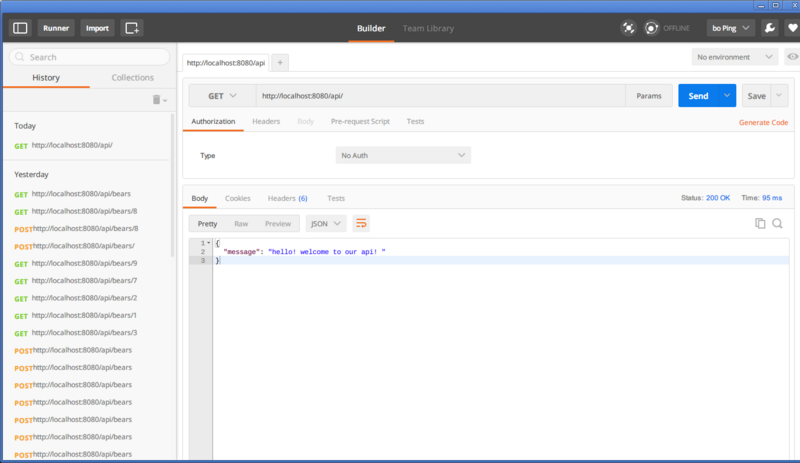Open the response Tests tab
The width and height of the screenshot is (800, 463).
click(x=336, y=198)
